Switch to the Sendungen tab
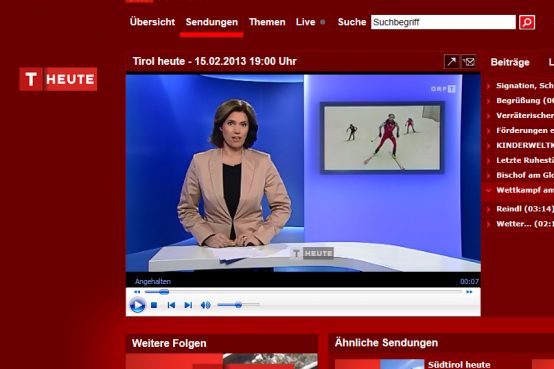The image size is (554, 369). tap(212, 22)
